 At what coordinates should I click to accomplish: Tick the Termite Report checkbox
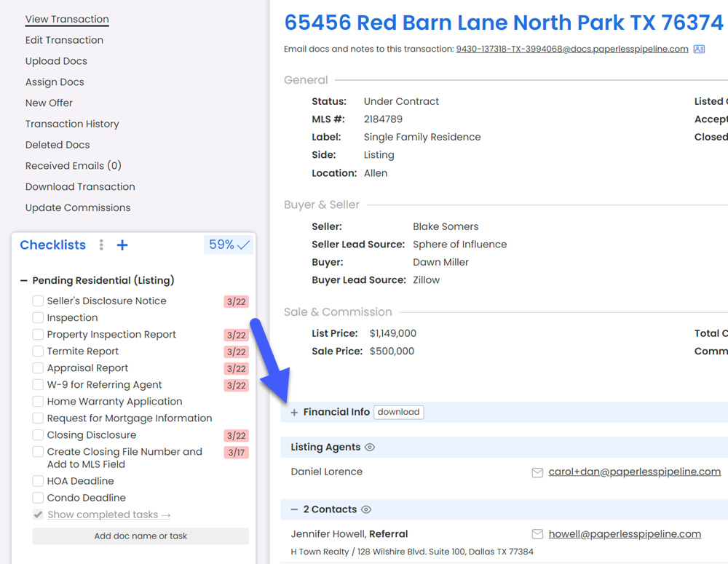click(38, 351)
